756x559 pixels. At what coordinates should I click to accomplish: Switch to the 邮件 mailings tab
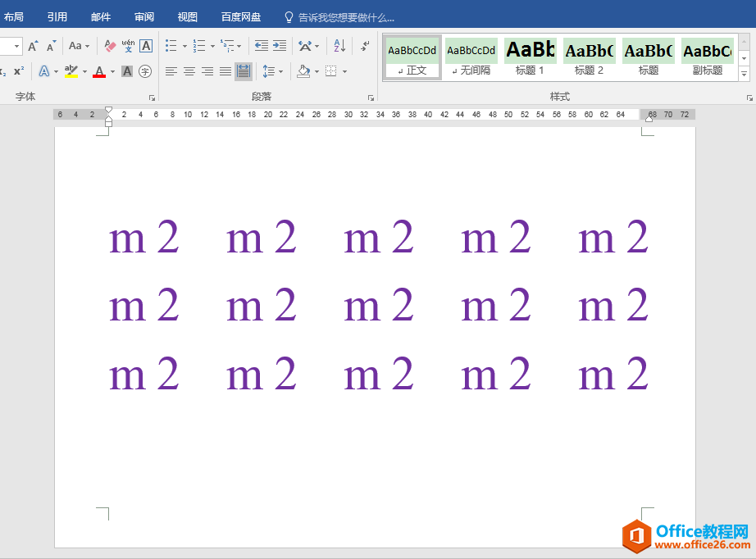coord(101,17)
